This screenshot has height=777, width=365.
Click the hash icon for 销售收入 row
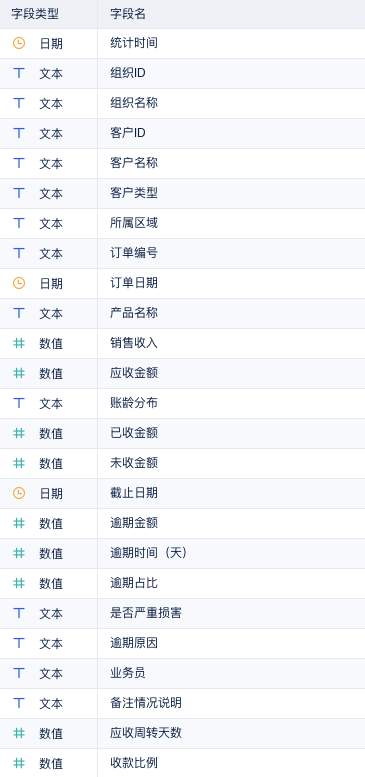(19, 343)
